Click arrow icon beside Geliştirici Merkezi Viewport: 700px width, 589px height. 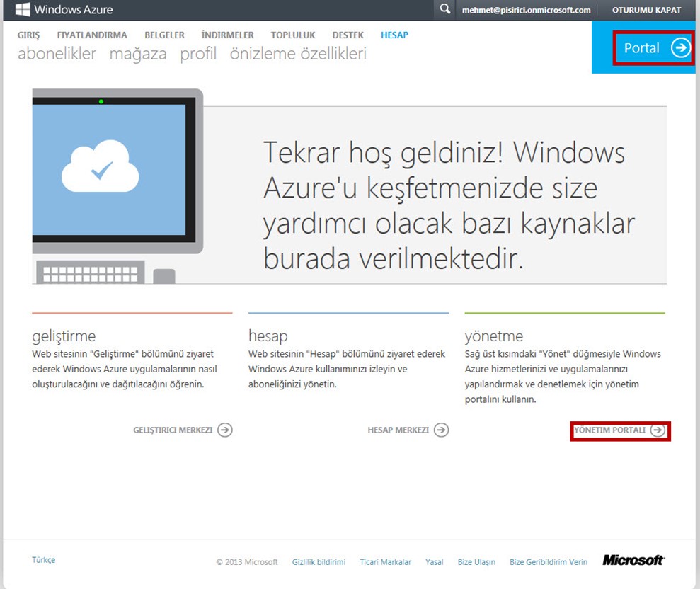pyautogui.click(x=224, y=430)
